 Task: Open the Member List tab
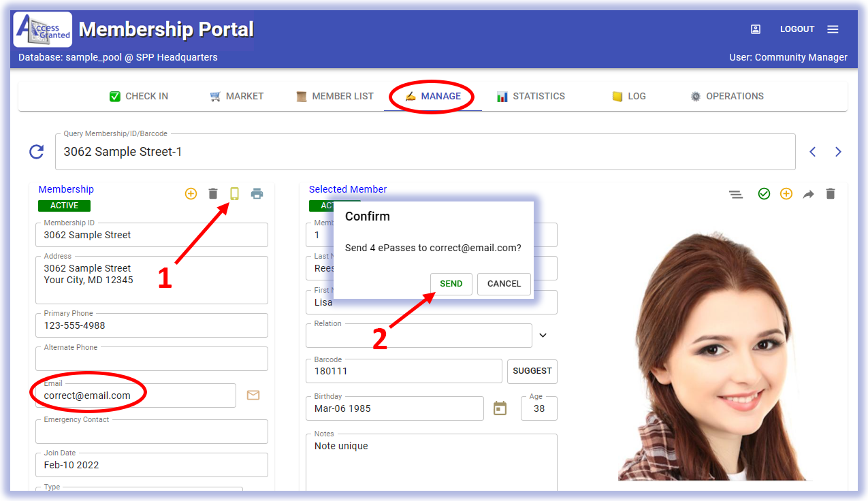(x=335, y=96)
